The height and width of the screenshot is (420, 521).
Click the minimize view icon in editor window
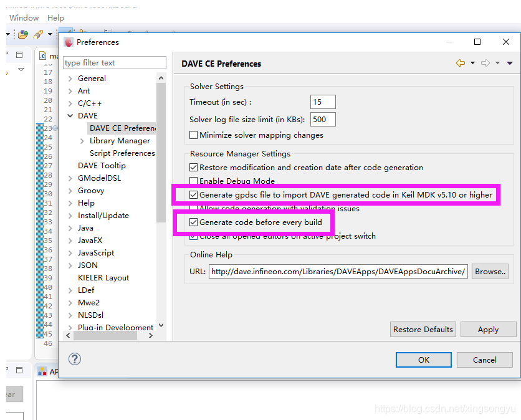19,55
